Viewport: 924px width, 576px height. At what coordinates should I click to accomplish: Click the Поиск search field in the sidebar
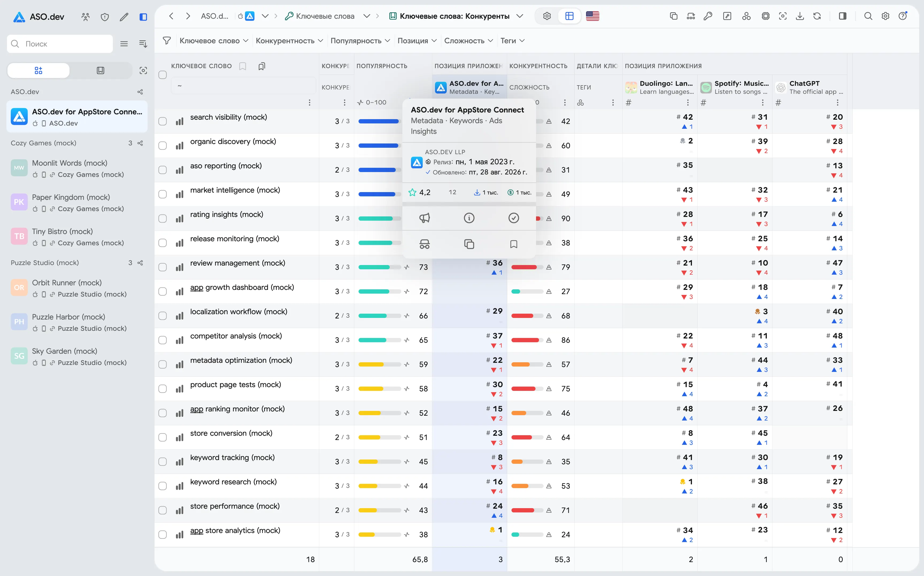pyautogui.click(x=60, y=44)
